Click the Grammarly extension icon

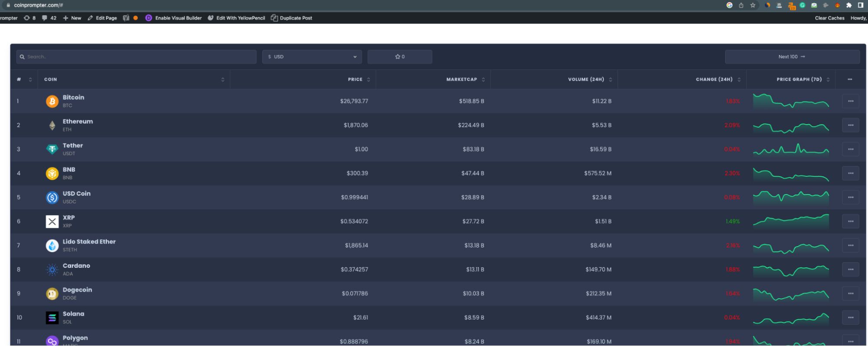point(802,5)
